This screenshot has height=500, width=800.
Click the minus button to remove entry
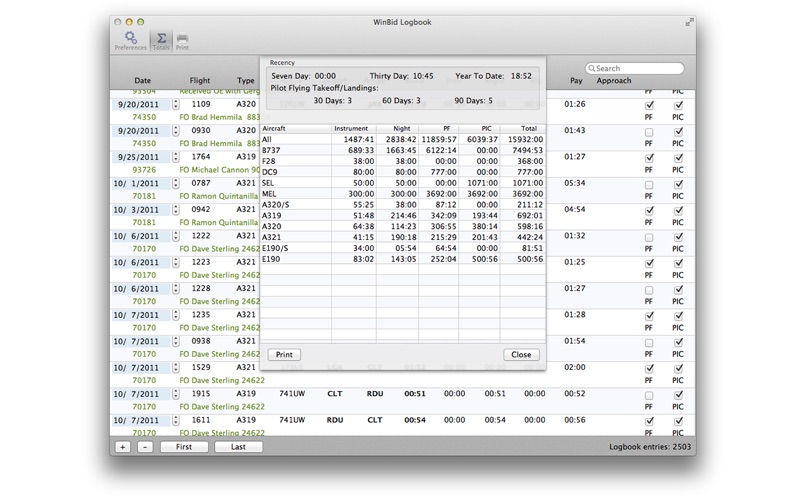pos(144,447)
